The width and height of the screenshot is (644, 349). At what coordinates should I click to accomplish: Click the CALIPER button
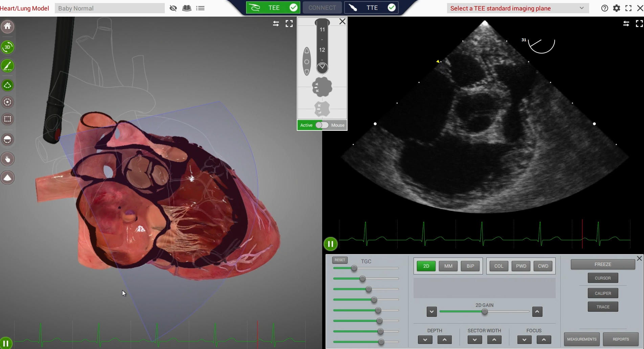[x=603, y=293]
